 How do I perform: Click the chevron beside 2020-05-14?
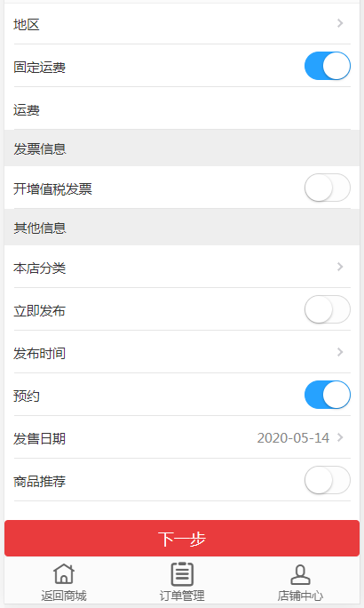tap(340, 437)
